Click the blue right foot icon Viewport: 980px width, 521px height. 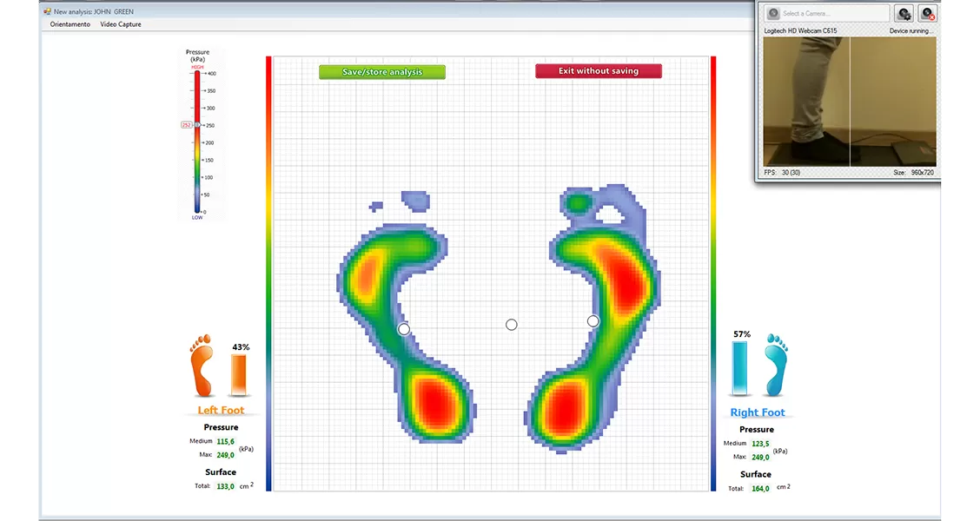(x=776, y=366)
